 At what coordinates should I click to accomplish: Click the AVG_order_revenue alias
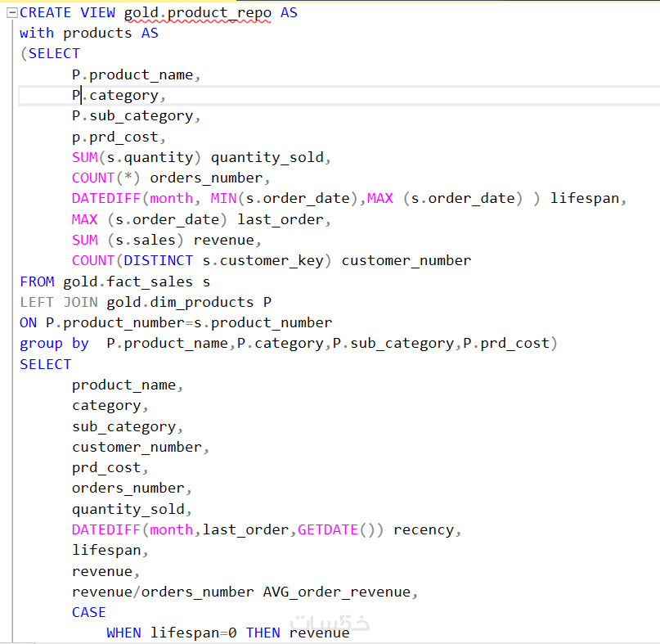click(x=337, y=592)
